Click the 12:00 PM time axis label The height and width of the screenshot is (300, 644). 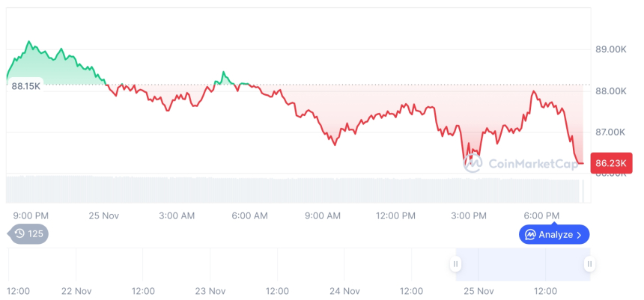tap(395, 215)
